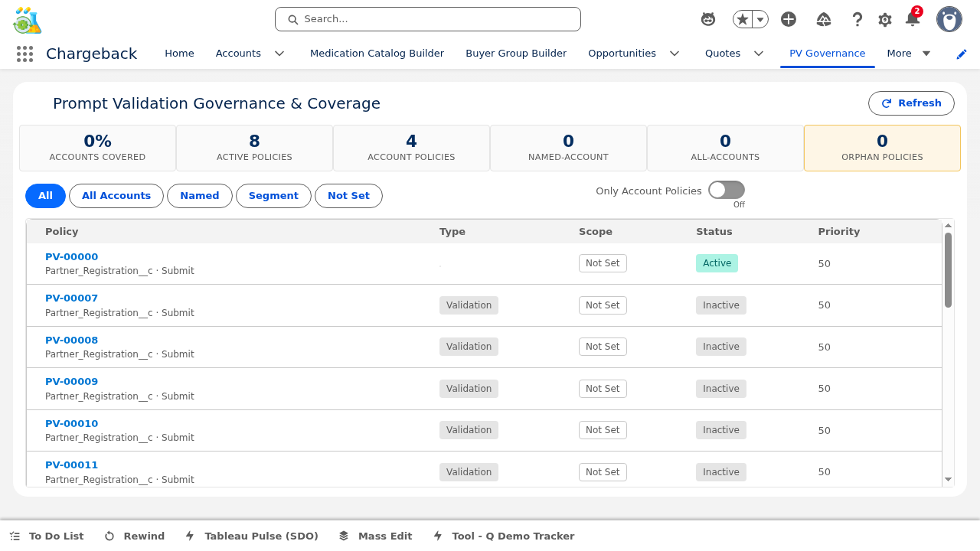Open the Rewind utility item
The width and height of the screenshot is (980, 551).
(135, 536)
